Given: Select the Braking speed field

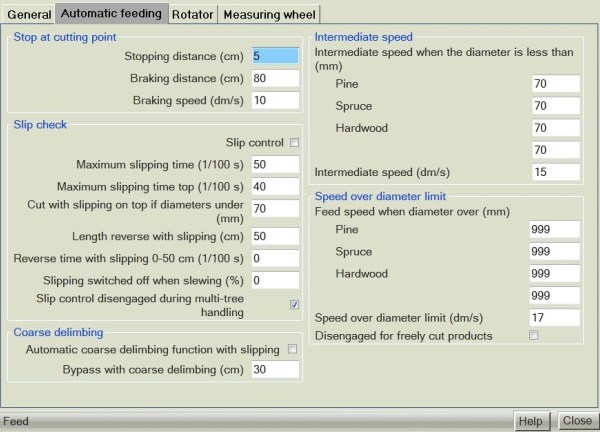Looking at the screenshot, I should 275,100.
